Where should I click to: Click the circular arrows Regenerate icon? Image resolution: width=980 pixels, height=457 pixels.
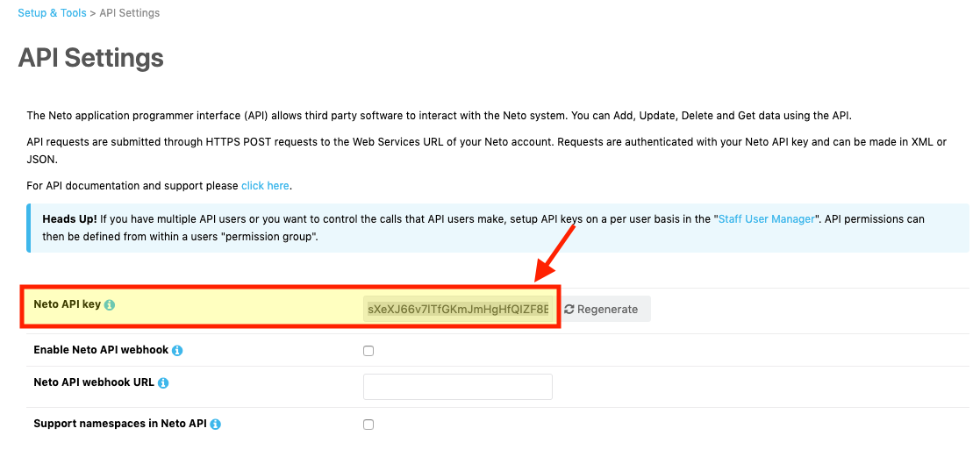tap(569, 310)
